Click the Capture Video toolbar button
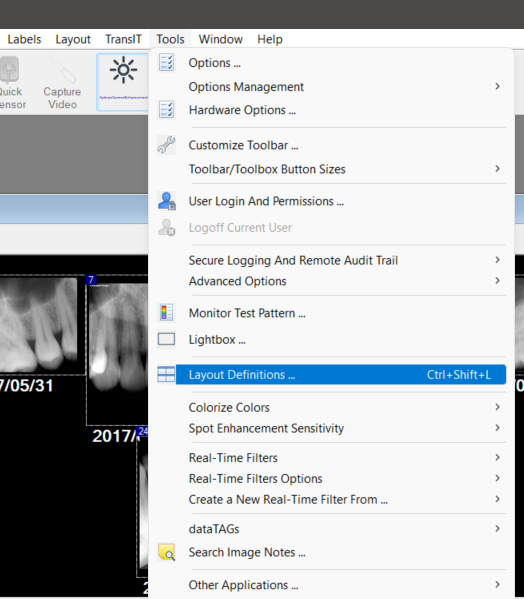524x599 pixels. click(x=62, y=82)
